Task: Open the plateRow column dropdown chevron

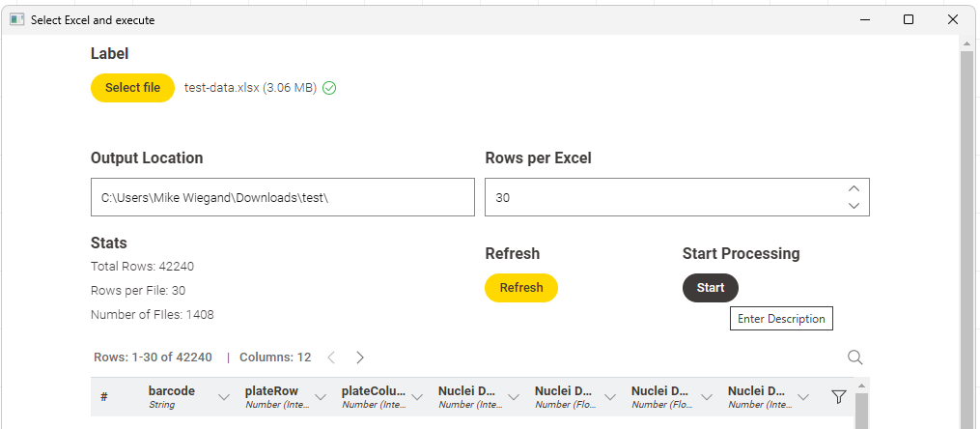Action: [321, 397]
